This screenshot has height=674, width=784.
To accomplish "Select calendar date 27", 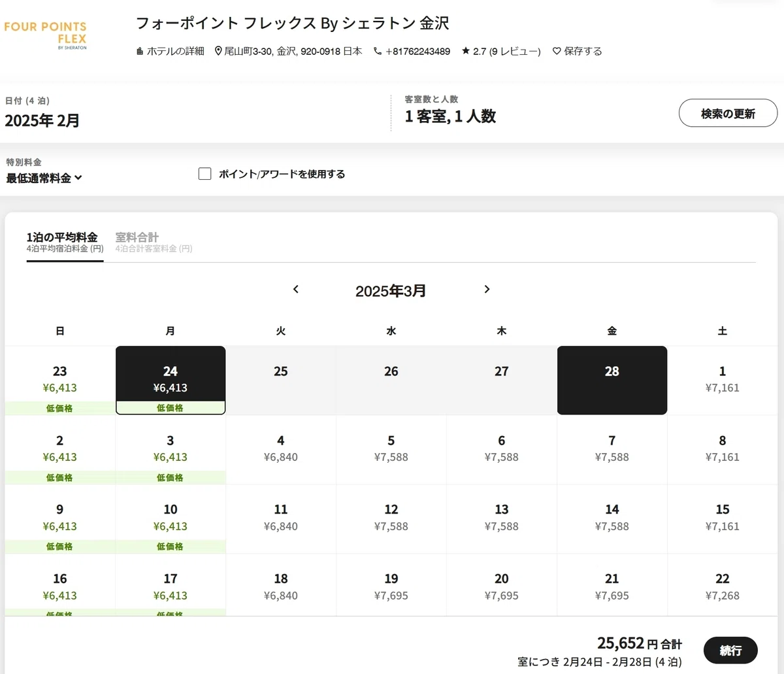I will pos(502,380).
